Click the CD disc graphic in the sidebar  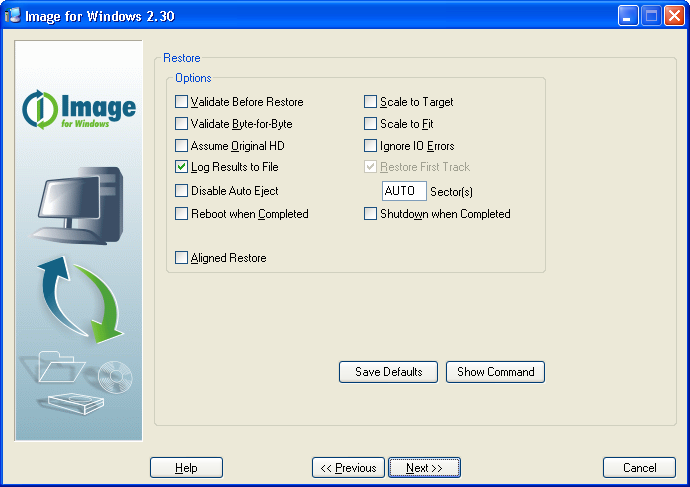[115, 376]
